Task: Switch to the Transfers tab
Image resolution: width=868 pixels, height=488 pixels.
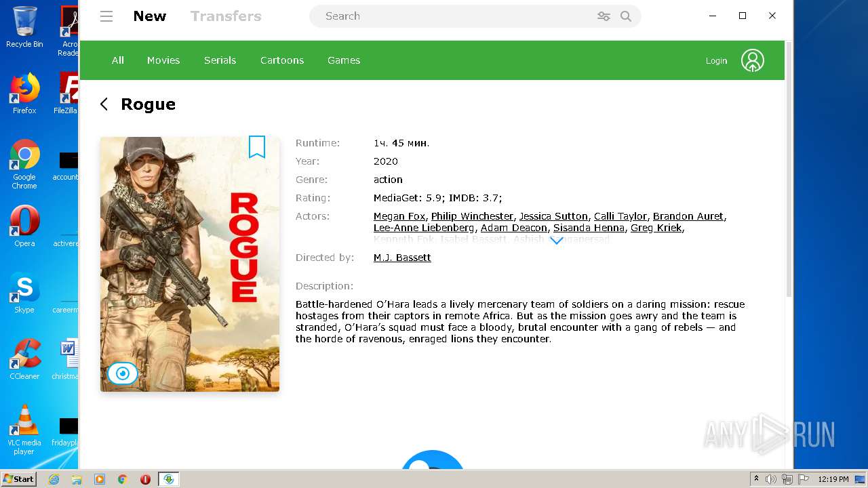Action: point(226,16)
